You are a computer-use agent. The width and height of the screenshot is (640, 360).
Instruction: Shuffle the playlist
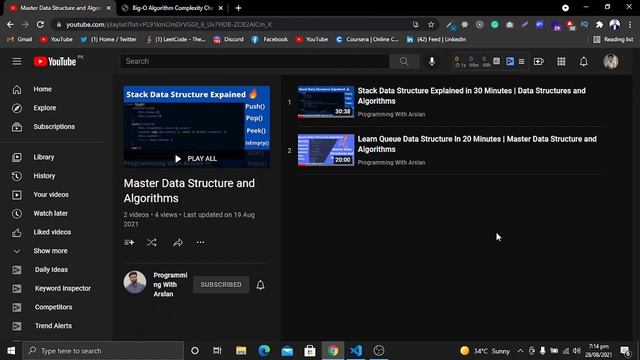pyautogui.click(x=152, y=242)
